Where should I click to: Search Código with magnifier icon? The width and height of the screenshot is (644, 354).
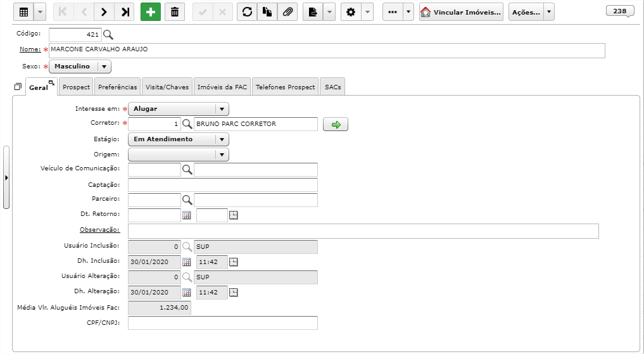[108, 34]
